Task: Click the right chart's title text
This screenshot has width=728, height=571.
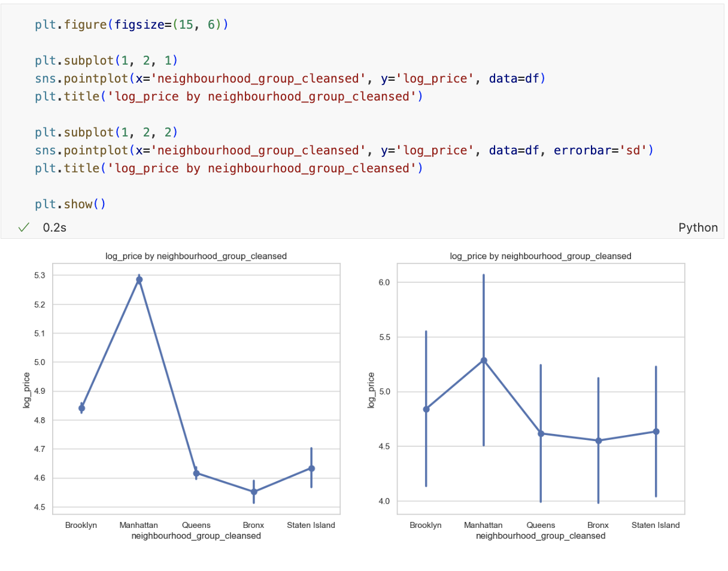Action: point(541,256)
